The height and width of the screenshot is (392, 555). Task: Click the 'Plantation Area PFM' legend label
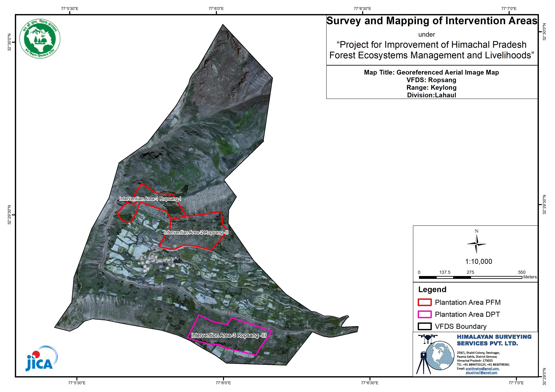tap(468, 302)
